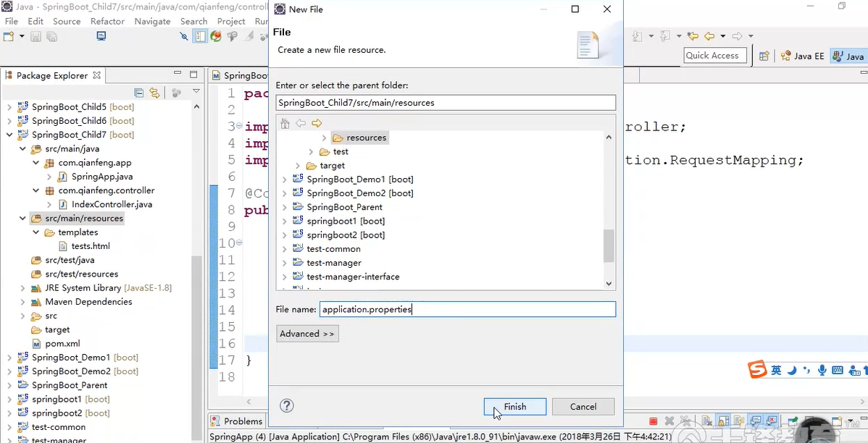This screenshot has width=868, height=443.
Task: Click the Home icon in dialog folder tree
Action: [x=285, y=123]
